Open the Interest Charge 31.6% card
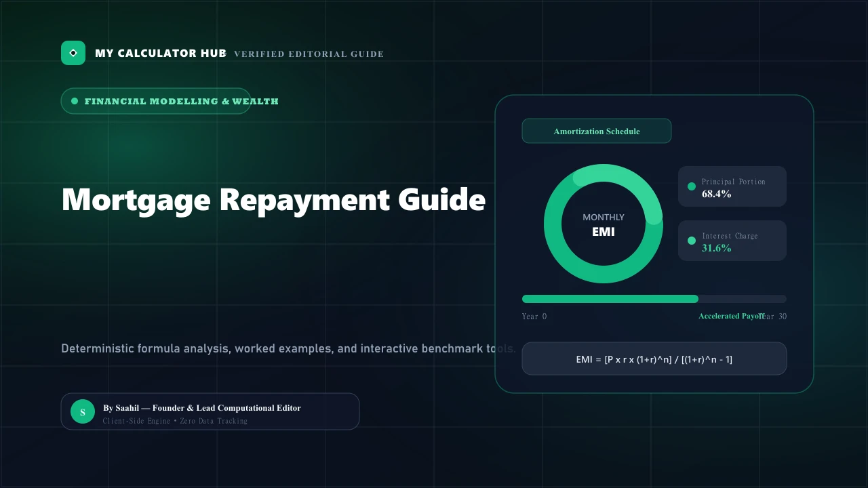868x488 pixels. [x=732, y=241]
